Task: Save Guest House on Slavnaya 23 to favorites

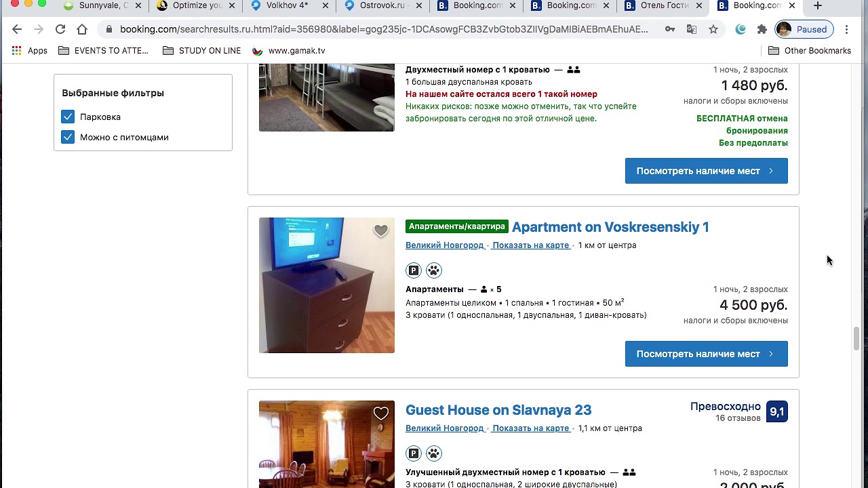Action: click(381, 413)
